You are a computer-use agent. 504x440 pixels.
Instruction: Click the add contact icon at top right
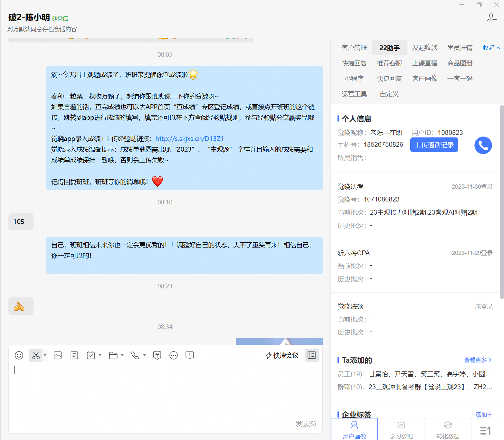(491, 18)
